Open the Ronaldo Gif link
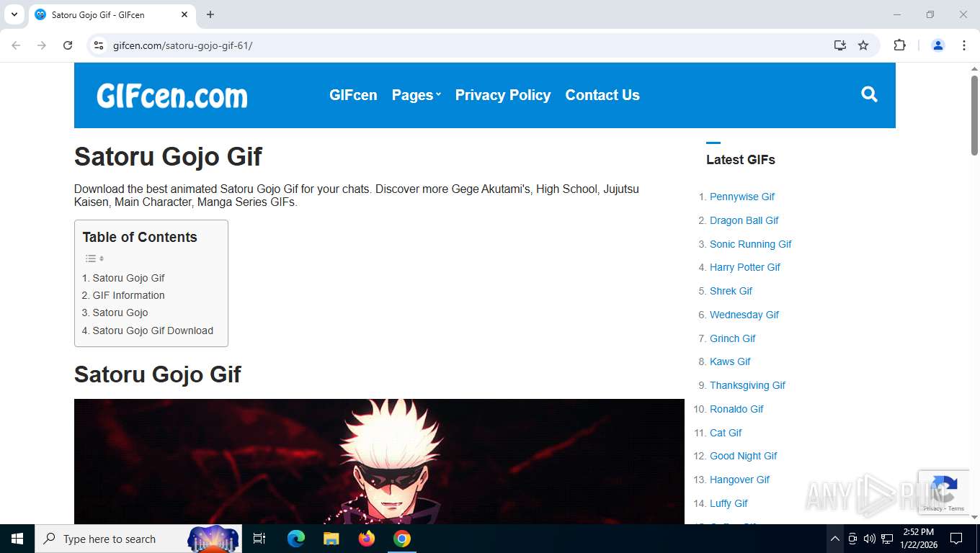This screenshot has height=553, width=980. (x=736, y=409)
